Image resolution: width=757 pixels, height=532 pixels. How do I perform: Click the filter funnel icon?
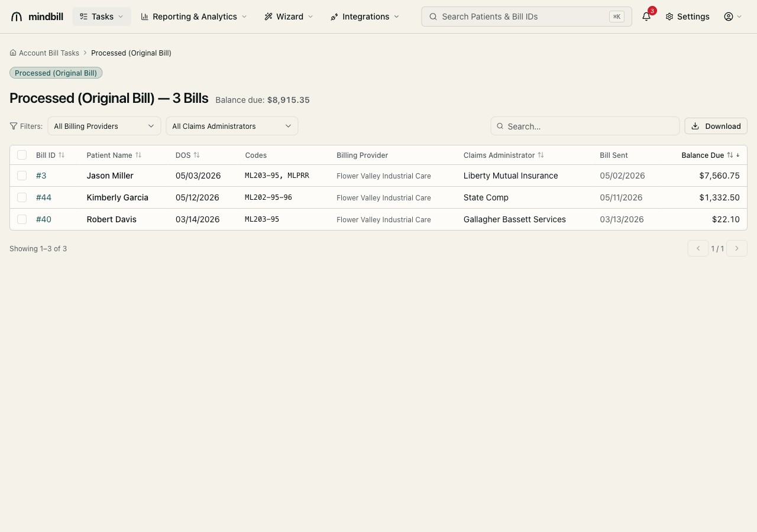pyautogui.click(x=14, y=126)
